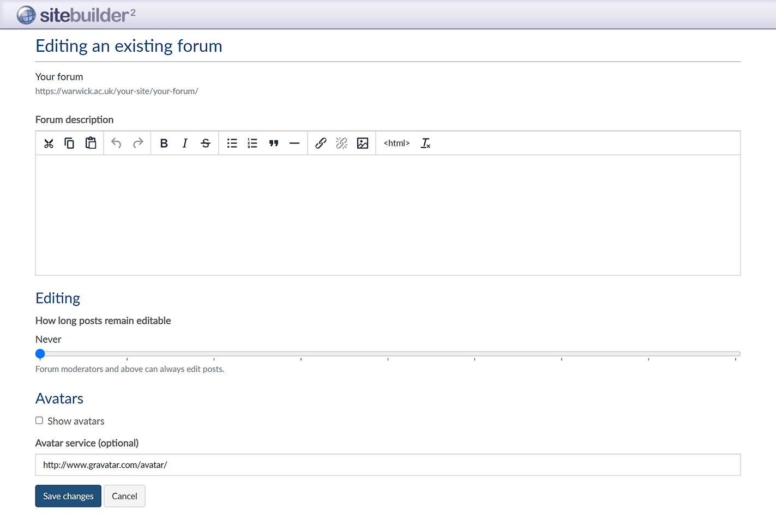
Task: Switch to HTML source view
Action: tap(396, 143)
